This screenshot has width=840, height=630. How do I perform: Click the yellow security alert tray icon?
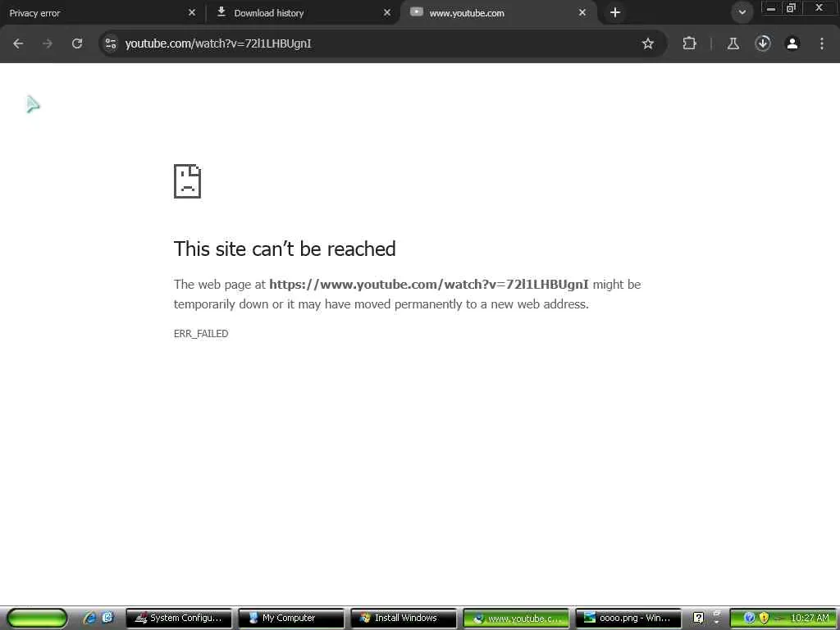click(x=764, y=619)
